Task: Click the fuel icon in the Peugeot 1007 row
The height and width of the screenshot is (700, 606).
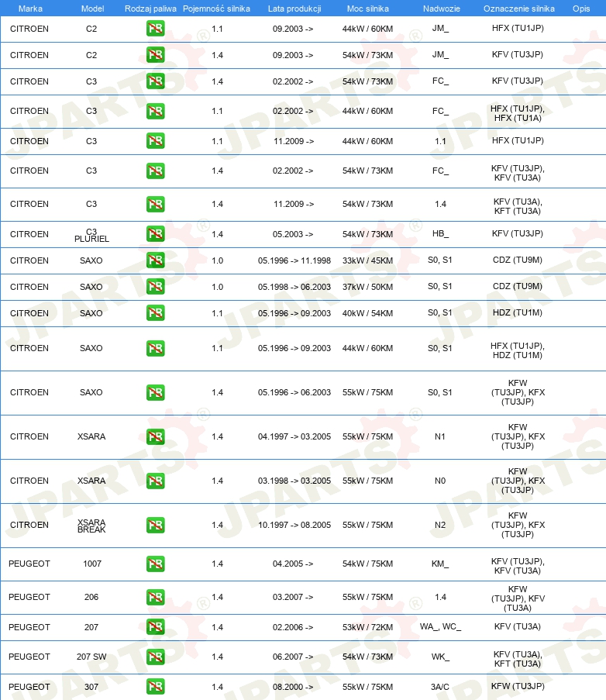Action: 155,564
